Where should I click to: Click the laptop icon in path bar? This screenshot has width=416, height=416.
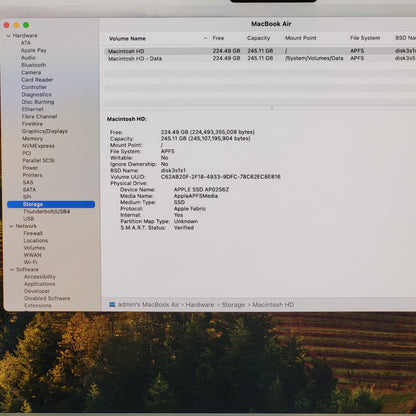(112, 304)
